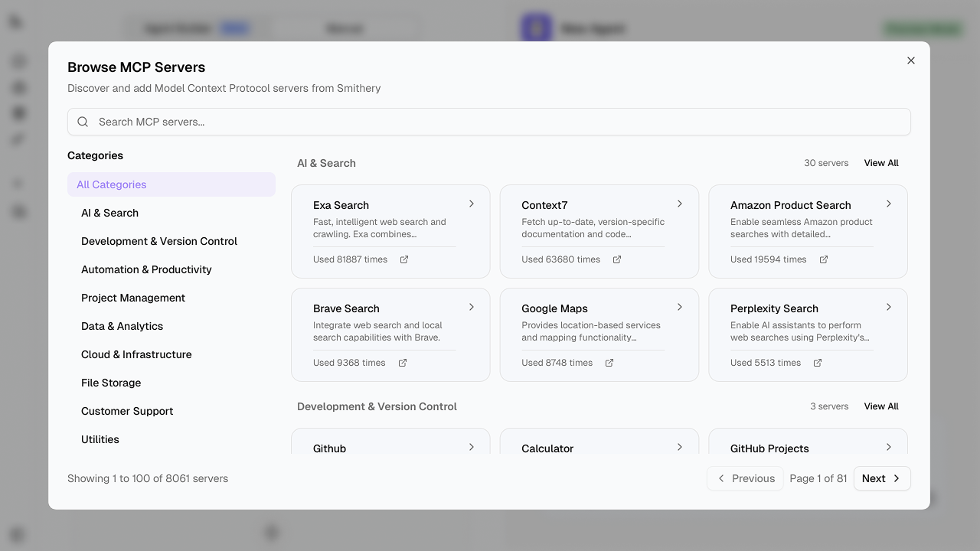Viewport: 980px width, 551px height.
Task: Click the search magnifier icon
Action: (x=83, y=122)
